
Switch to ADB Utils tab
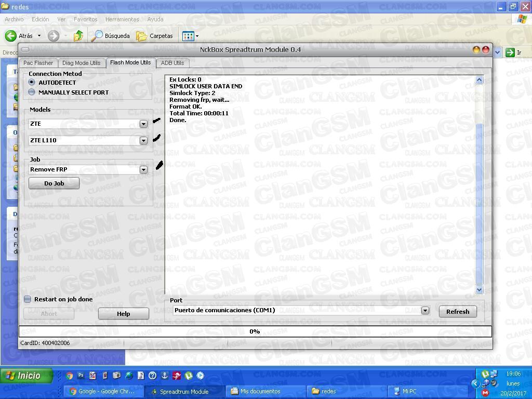[172, 63]
